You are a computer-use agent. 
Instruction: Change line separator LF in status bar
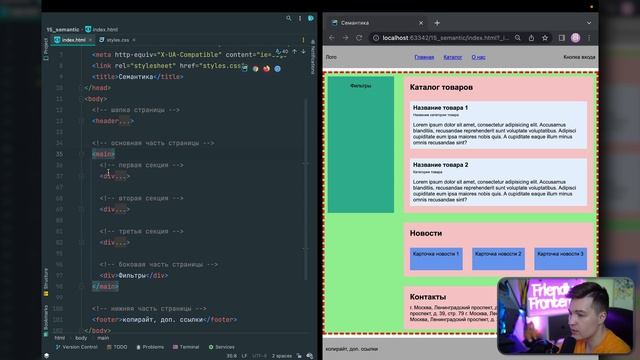point(244,356)
